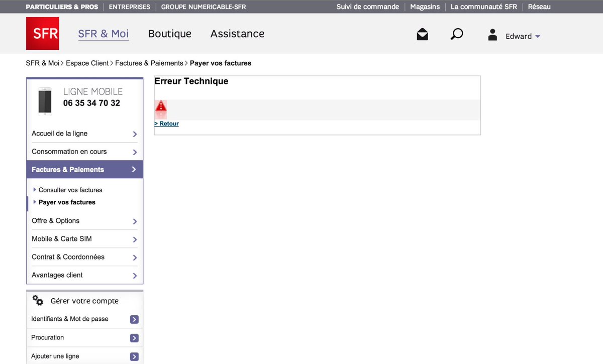Screen dimensions: 603x364
Task: Click the Erreur Technique heading
Action: tap(191, 81)
